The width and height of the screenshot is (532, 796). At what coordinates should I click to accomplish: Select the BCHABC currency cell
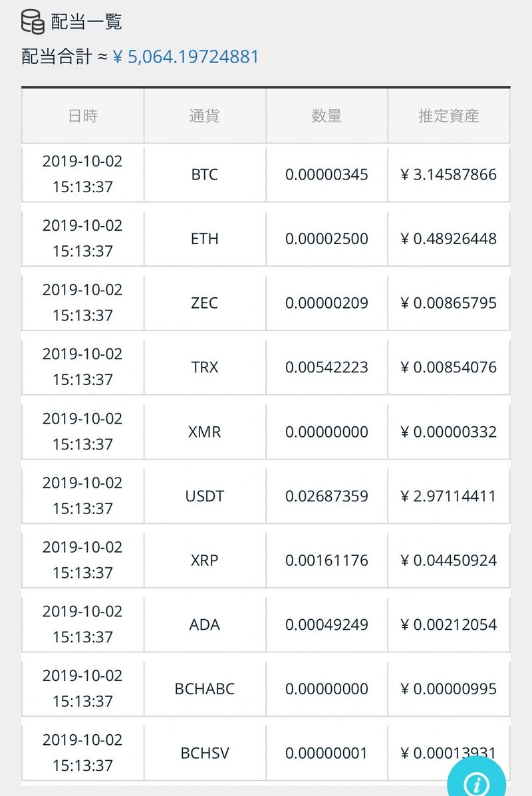pos(204,689)
